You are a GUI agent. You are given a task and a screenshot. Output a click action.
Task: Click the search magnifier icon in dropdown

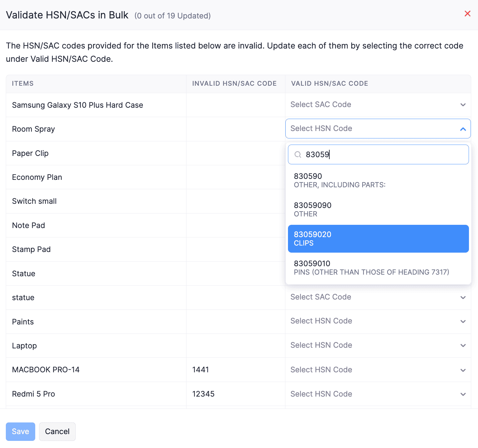click(298, 155)
